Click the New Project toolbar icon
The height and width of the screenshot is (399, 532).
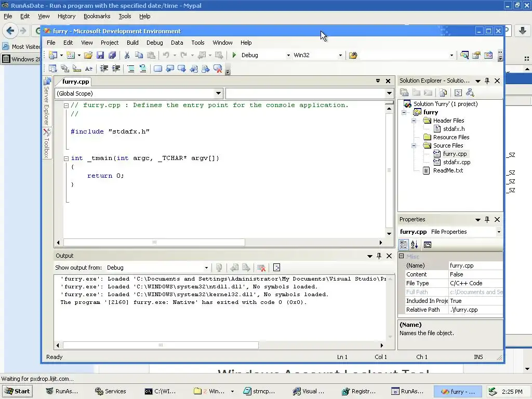[53, 55]
